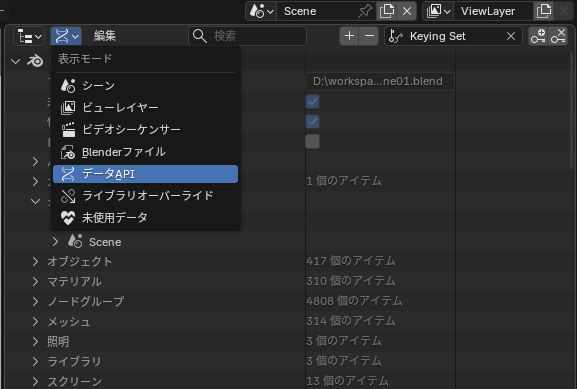Click the オブジェクト label
This screenshot has width=577, height=389.
pyautogui.click(x=79, y=261)
